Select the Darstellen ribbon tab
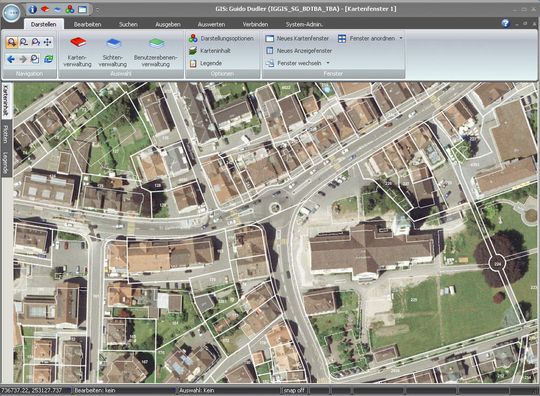Viewport: 540px width, 396px height. click(43, 24)
